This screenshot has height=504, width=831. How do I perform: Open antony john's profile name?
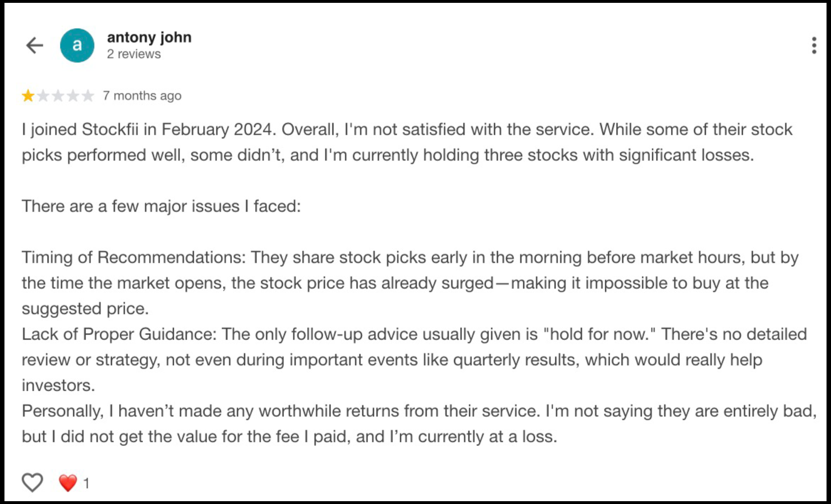(x=149, y=37)
